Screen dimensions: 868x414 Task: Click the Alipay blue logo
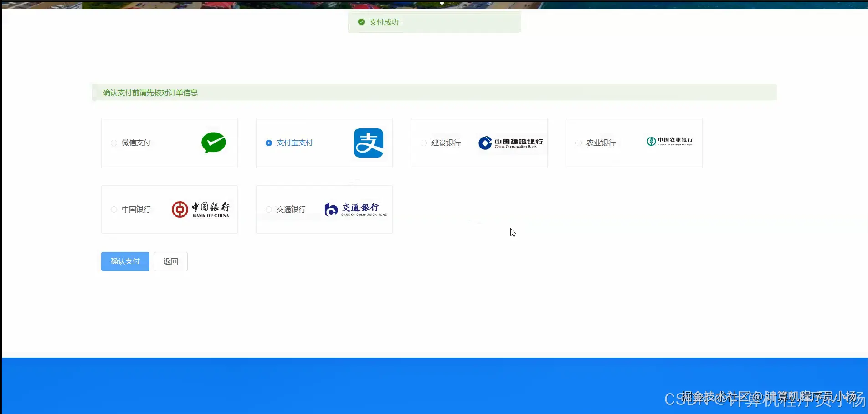369,143
